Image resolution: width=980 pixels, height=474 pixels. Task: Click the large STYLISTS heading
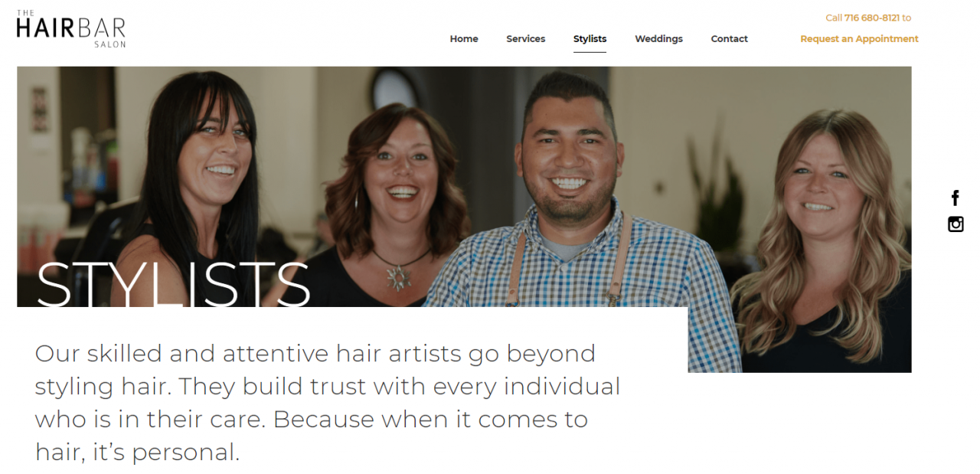tap(173, 284)
